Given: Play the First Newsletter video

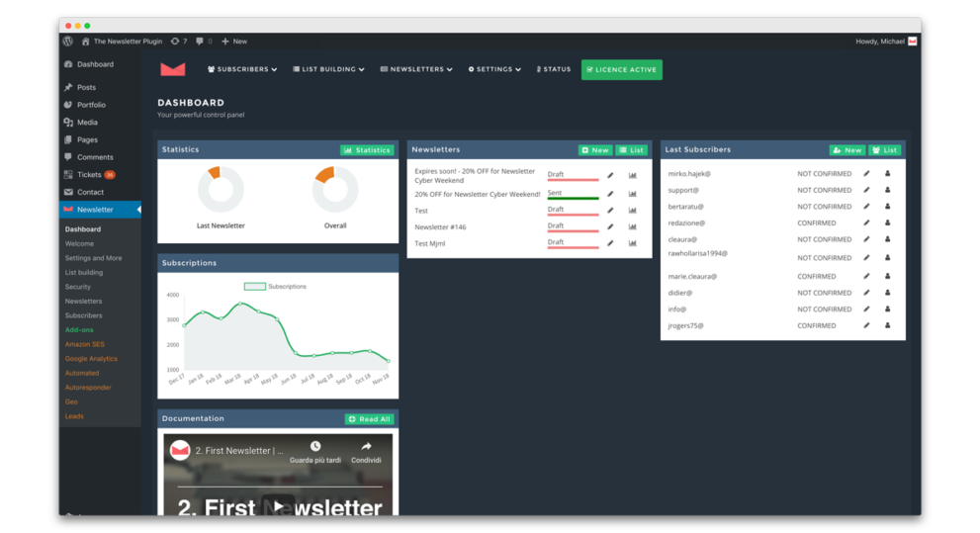Looking at the screenshot, I should (x=278, y=506).
